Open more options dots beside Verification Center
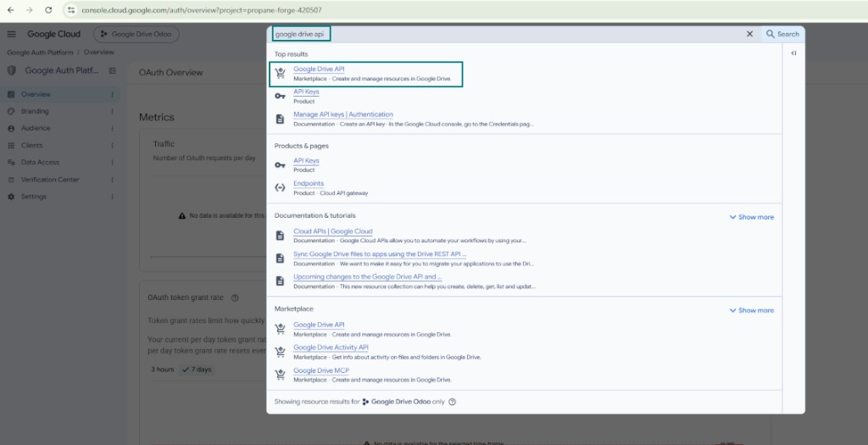Screen dimensions: 868x445 (x=113, y=180)
